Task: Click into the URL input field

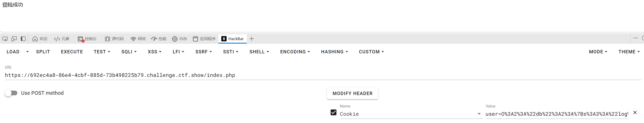Action: point(323,75)
